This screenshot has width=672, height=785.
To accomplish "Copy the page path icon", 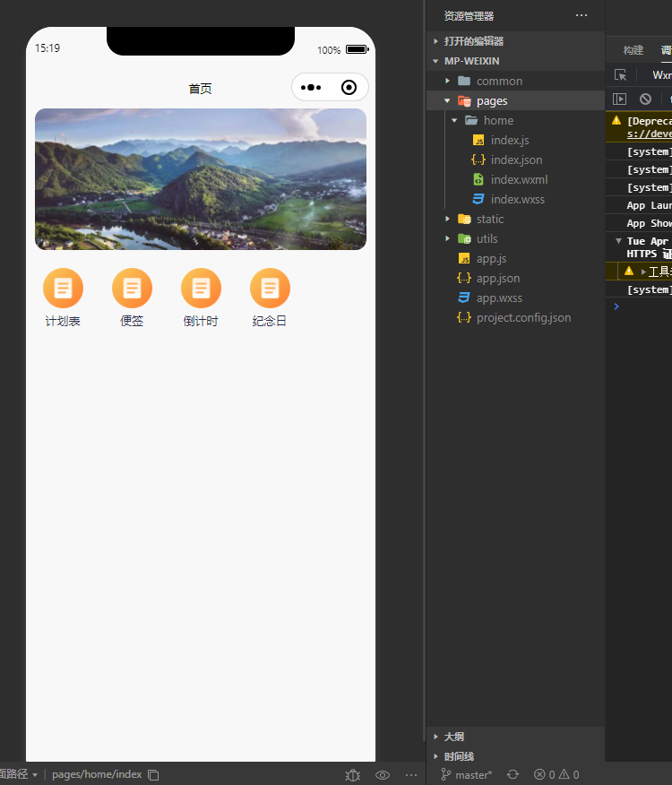I will tap(154, 775).
